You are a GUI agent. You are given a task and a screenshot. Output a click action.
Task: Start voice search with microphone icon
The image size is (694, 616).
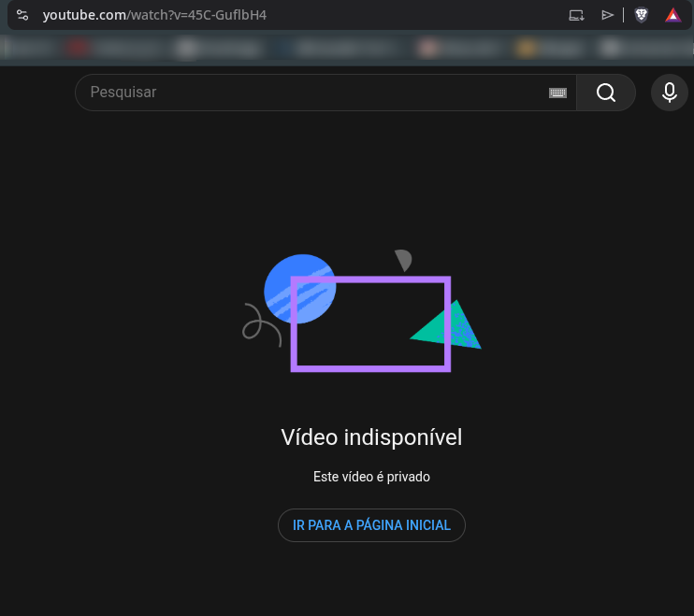click(670, 93)
